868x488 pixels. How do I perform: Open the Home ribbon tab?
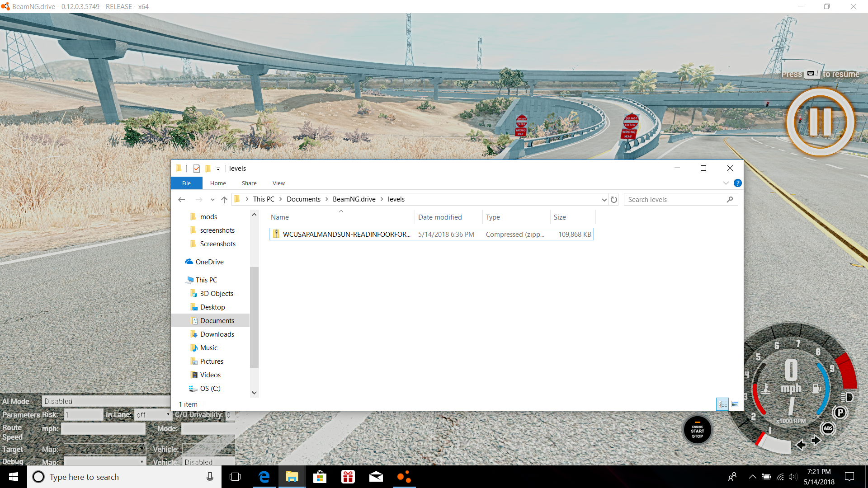[x=218, y=183]
